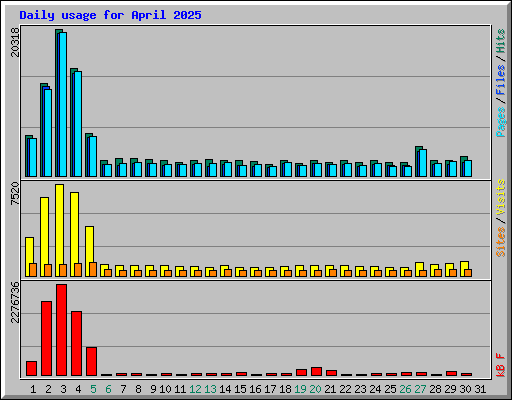Click green day label 26 on the x-axis
The width and height of the screenshot is (512, 400).
coord(405,389)
